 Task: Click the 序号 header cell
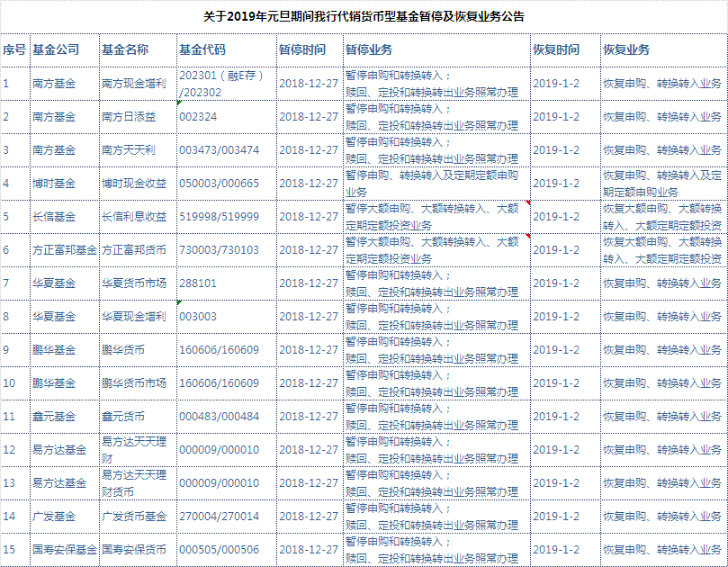click(x=13, y=49)
